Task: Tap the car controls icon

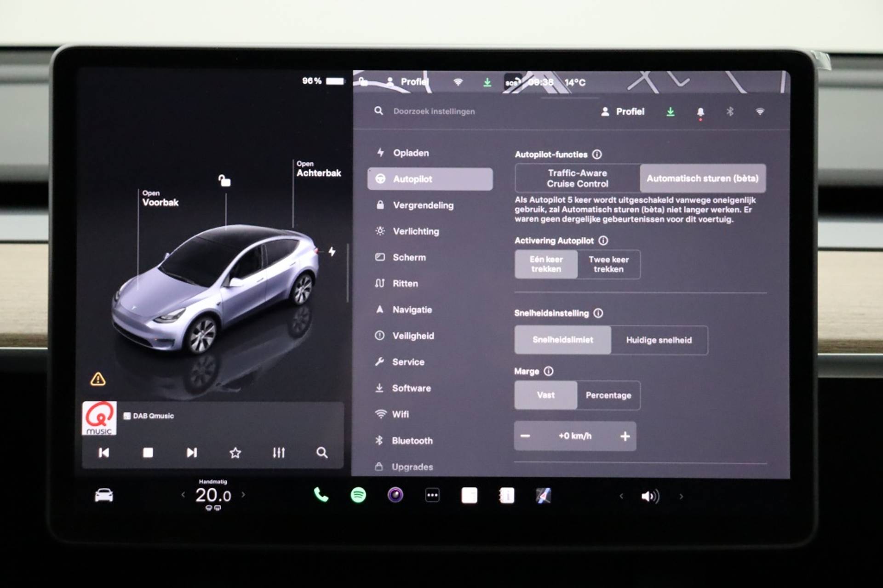Action: click(x=104, y=495)
